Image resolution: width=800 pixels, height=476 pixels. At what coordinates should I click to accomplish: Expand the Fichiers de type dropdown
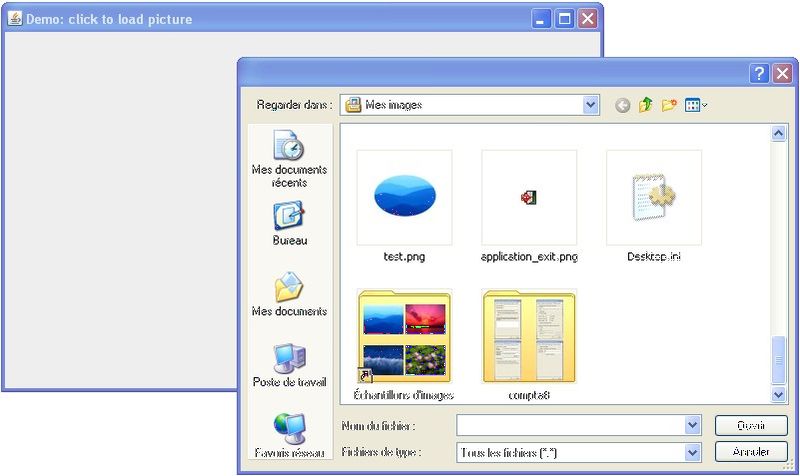click(693, 452)
